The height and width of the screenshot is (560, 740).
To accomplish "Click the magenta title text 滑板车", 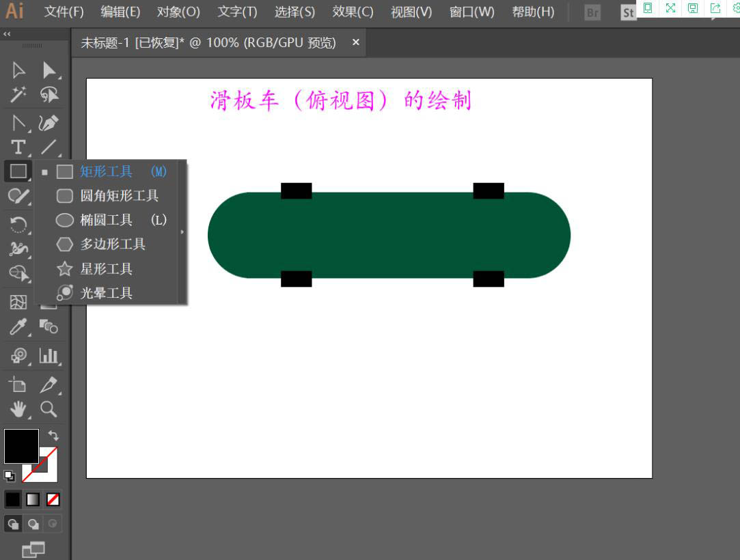I will 245,100.
